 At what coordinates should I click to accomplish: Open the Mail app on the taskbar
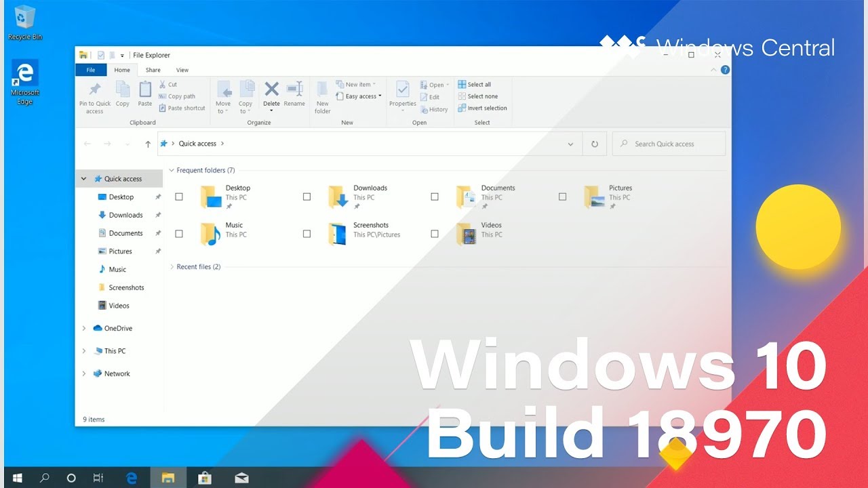[241, 478]
